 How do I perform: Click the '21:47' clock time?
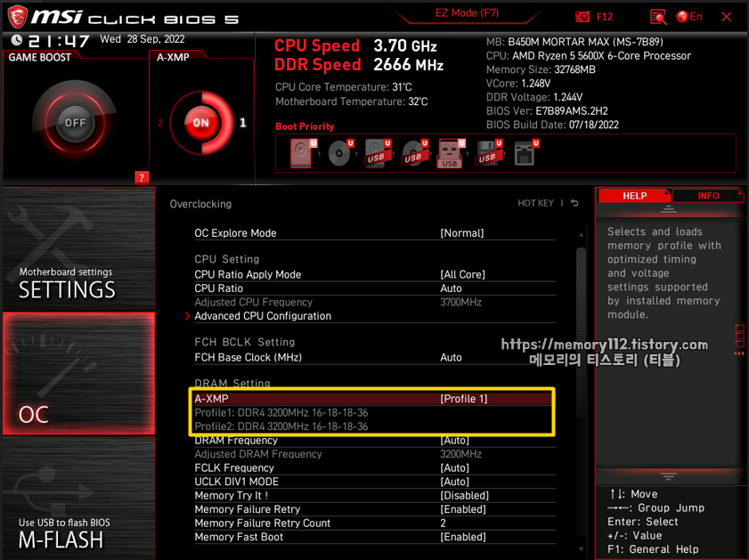pyautogui.click(x=58, y=41)
